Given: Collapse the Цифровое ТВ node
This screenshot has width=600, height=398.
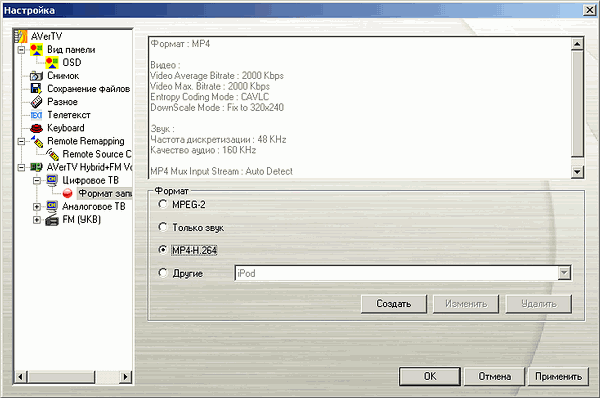Looking at the screenshot, I should [37, 180].
